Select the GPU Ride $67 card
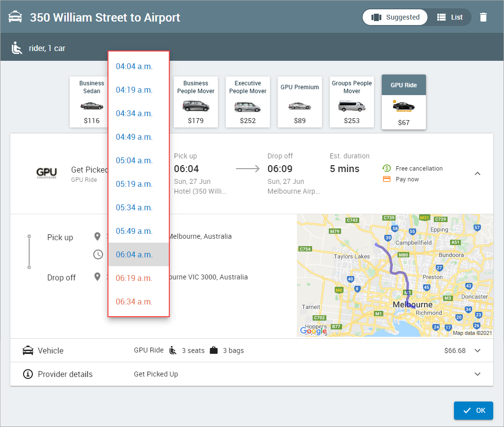Image resolution: width=504 pixels, height=427 pixels. [404, 102]
